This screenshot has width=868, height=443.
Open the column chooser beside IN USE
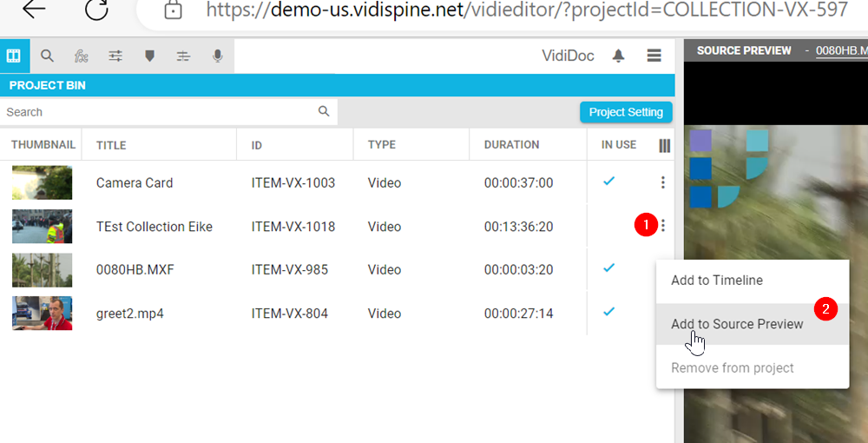click(x=665, y=145)
